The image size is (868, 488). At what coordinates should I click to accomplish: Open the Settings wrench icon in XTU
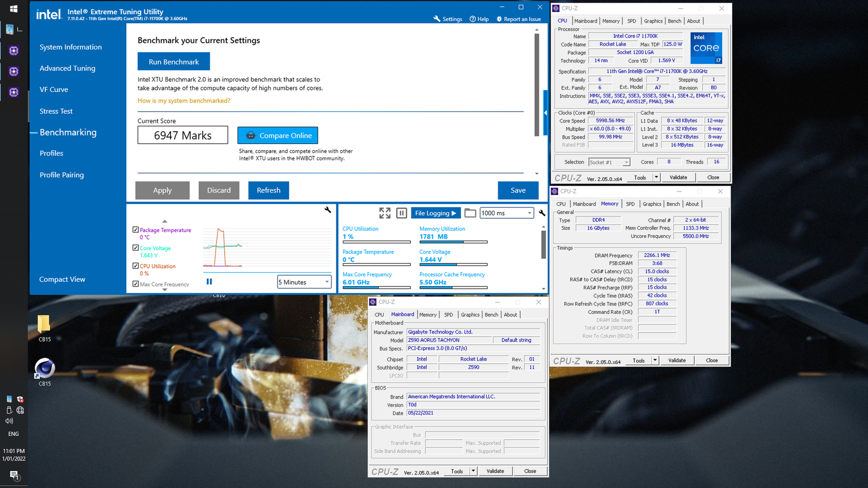(x=437, y=19)
